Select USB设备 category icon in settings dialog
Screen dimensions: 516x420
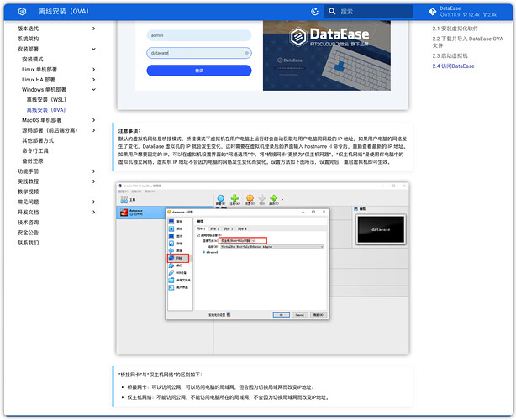(x=171, y=273)
